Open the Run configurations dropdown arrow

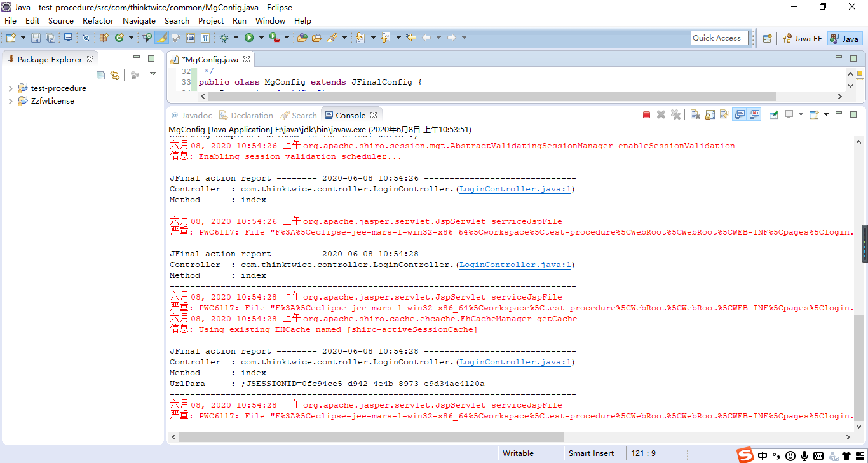[261, 38]
